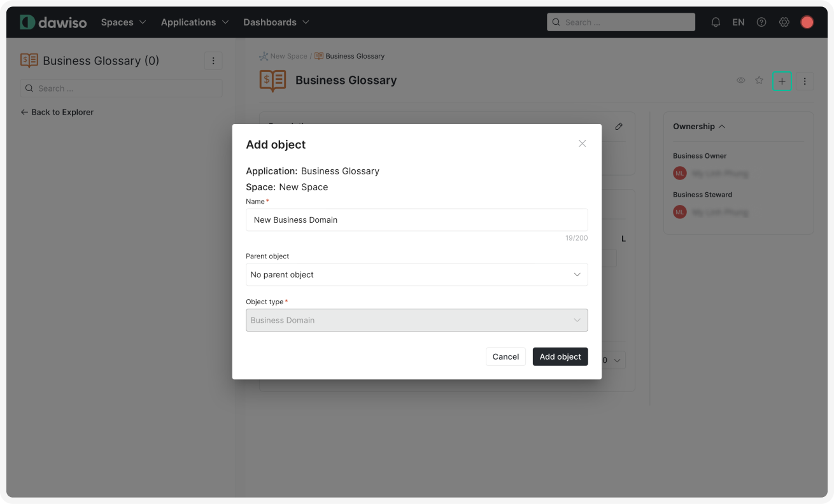The height and width of the screenshot is (504, 834).
Task: Open the help question mark icon
Action: (x=761, y=22)
